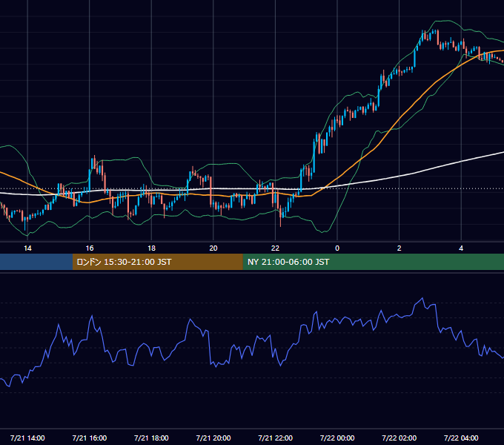The image size is (504, 445).
Task: Click the 7/22 00:00 time label
Action: tap(337, 438)
